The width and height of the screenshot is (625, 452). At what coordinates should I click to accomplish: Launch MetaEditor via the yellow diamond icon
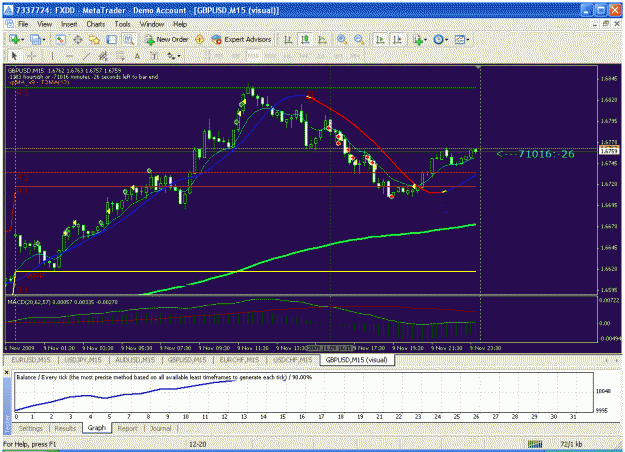200,39
